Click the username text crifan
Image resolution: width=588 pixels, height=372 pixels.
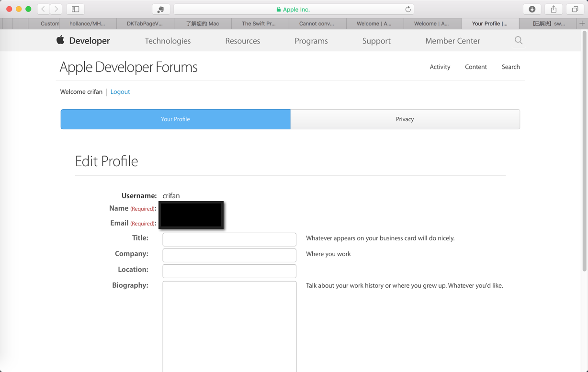coord(171,196)
